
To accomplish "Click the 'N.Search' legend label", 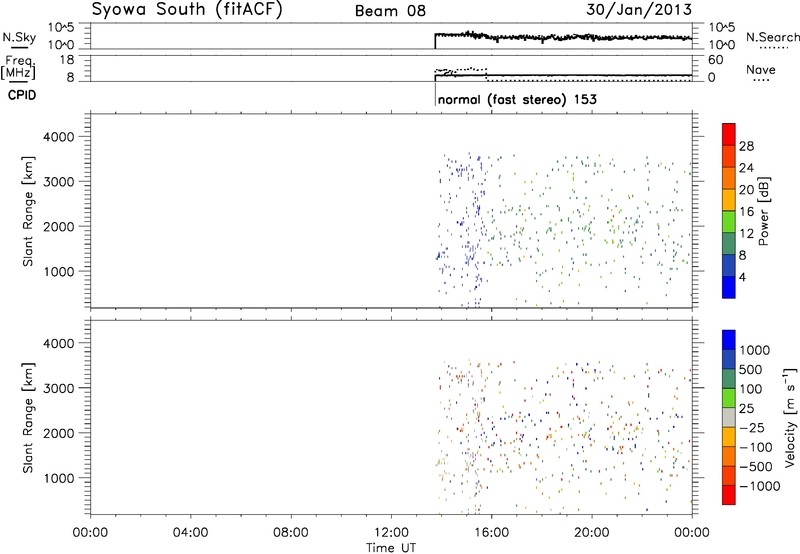I will coord(773,37).
